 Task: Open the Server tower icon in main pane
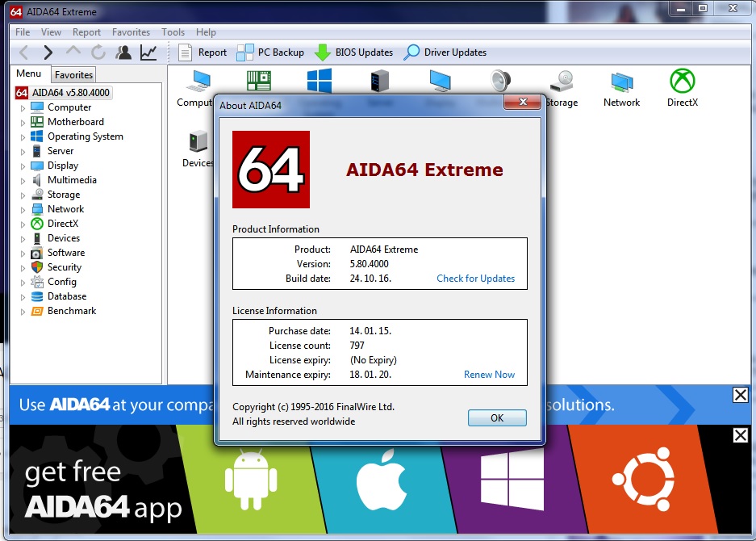[x=379, y=81]
